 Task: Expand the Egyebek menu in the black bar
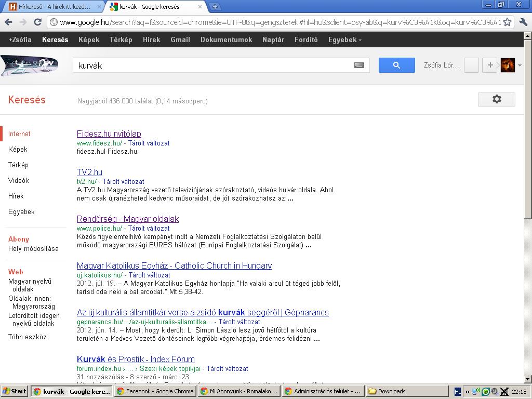click(x=345, y=39)
